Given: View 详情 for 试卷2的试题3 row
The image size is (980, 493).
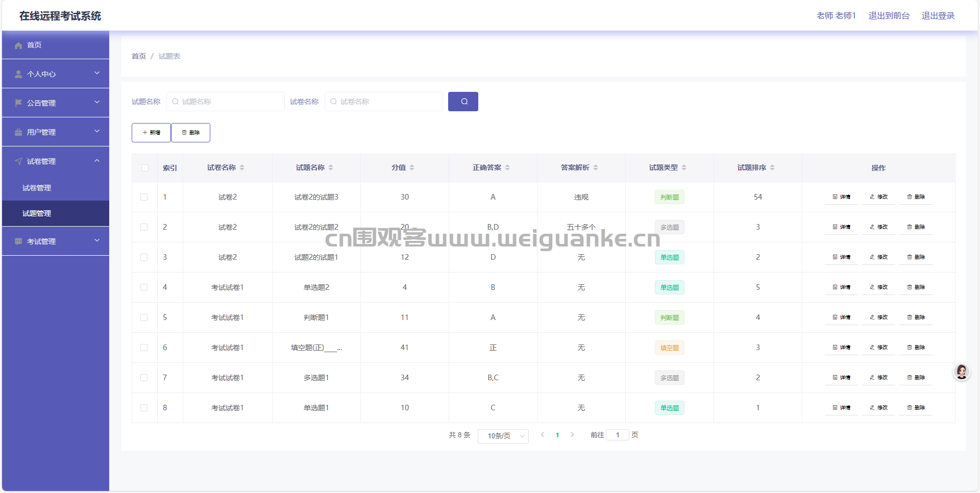Looking at the screenshot, I should (x=841, y=197).
